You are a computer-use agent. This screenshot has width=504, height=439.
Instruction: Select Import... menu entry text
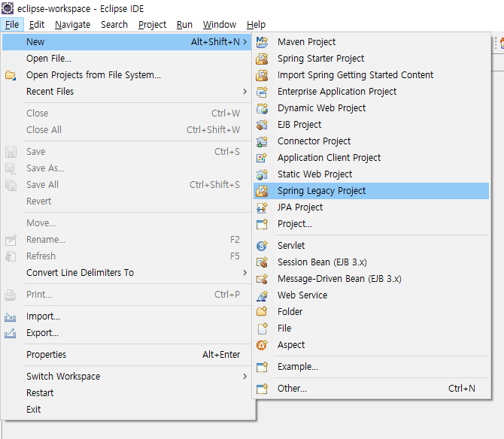(x=43, y=316)
